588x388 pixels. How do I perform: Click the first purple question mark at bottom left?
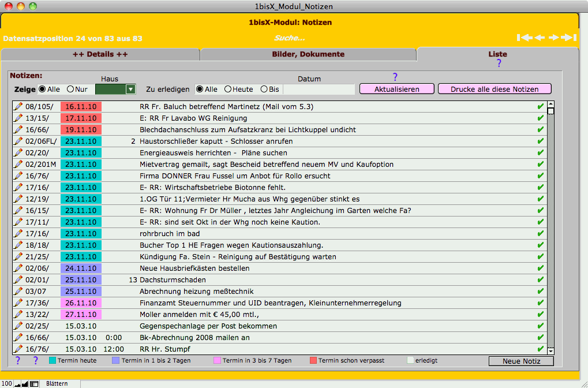[x=18, y=361]
